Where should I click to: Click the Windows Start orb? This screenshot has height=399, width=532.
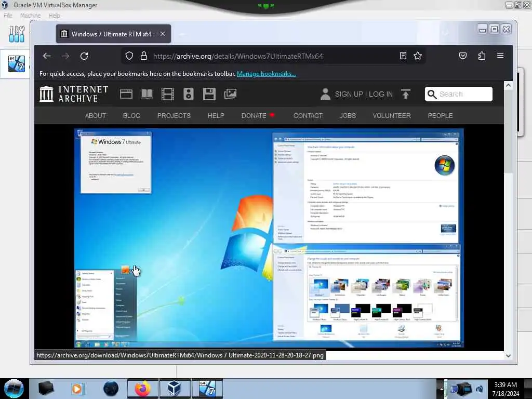tap(14, 389)
